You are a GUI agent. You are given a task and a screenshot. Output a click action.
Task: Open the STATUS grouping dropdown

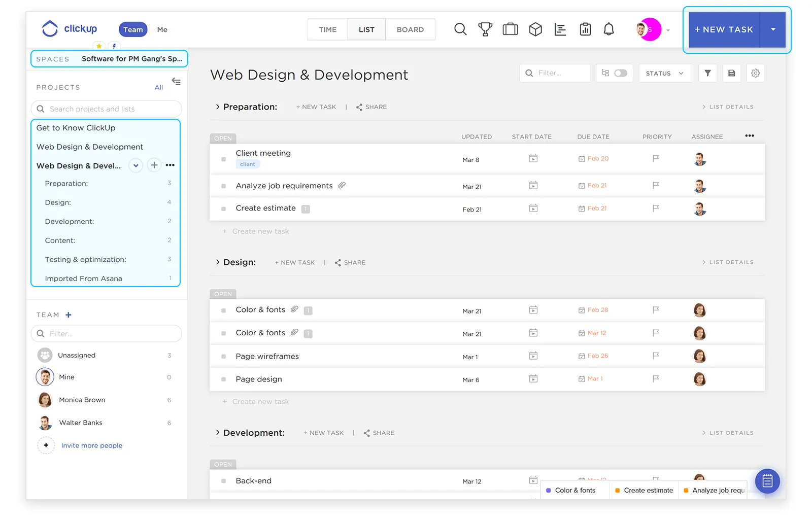(665, 73)
